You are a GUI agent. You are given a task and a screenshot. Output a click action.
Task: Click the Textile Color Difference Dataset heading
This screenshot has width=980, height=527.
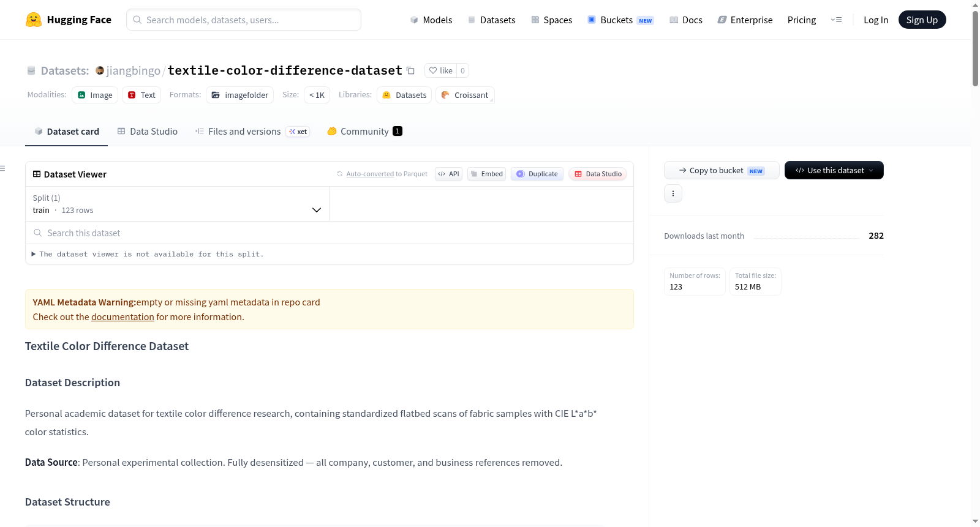107,346
